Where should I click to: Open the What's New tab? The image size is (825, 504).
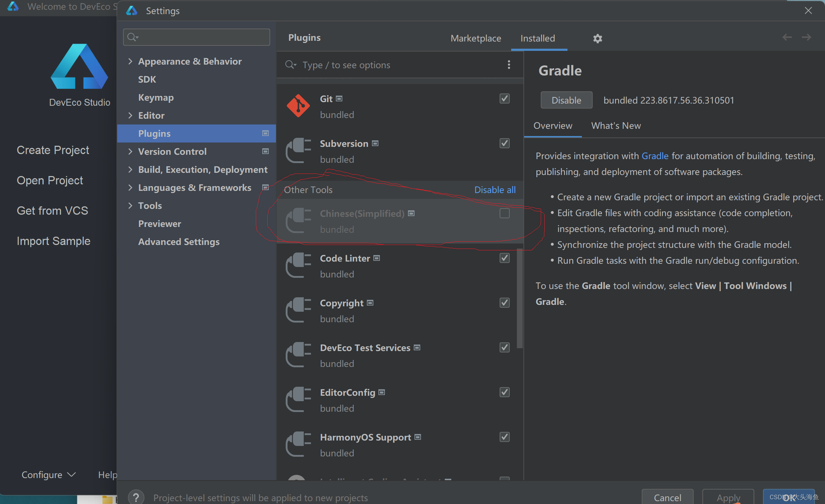tap(616, 126)
